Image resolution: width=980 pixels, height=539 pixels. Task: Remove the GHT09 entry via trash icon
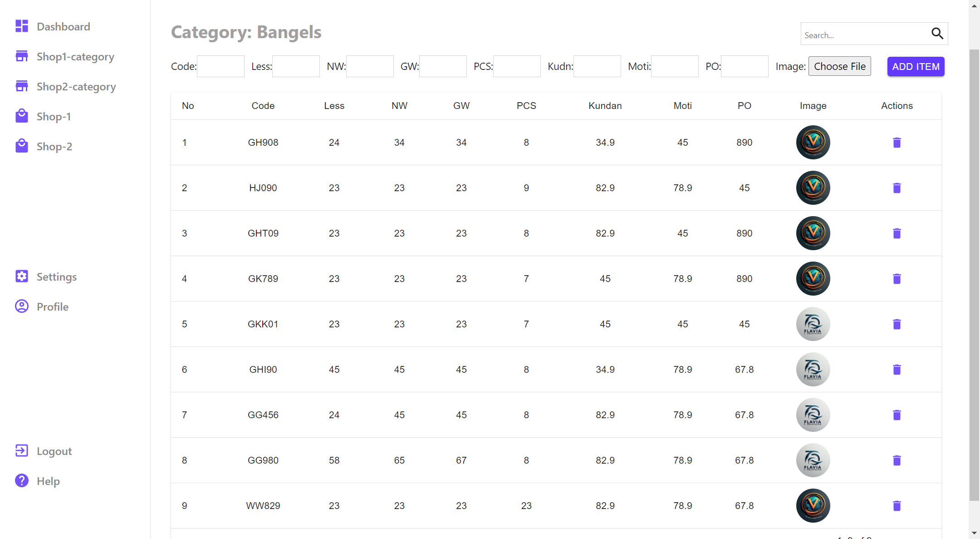[897, 233]
